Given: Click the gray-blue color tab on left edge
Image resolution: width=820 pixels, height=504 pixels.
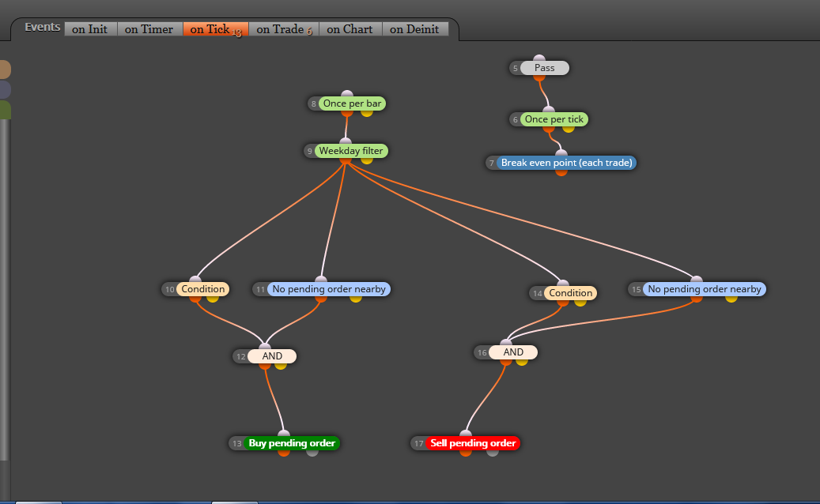Looking at the screenshot, I should coord(6,90).
